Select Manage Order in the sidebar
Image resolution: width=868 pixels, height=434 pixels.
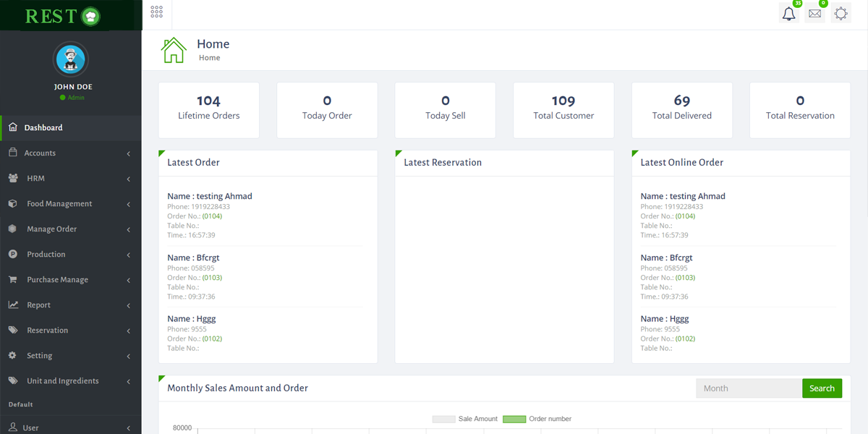pyautogui.click(x=51, y=229)
